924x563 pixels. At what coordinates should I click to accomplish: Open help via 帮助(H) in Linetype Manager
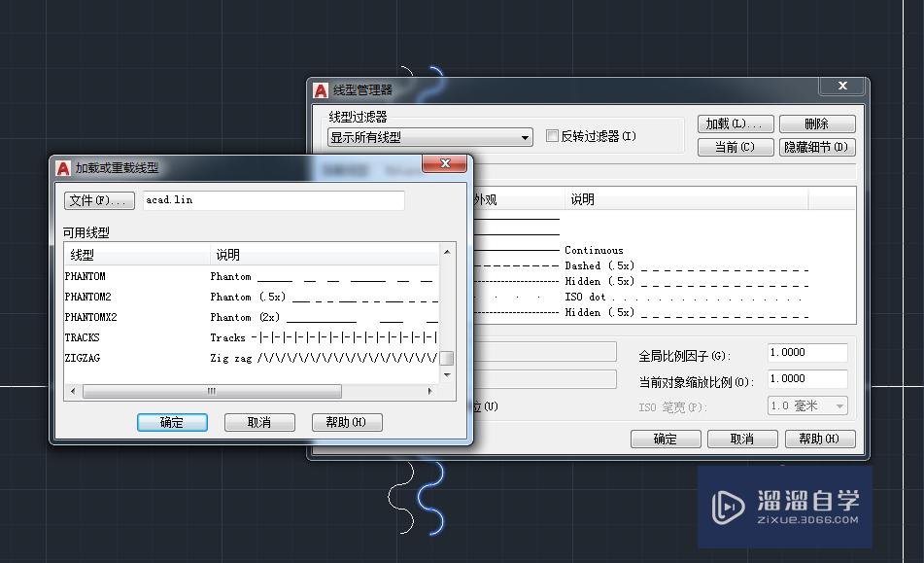tap(819, 439)
